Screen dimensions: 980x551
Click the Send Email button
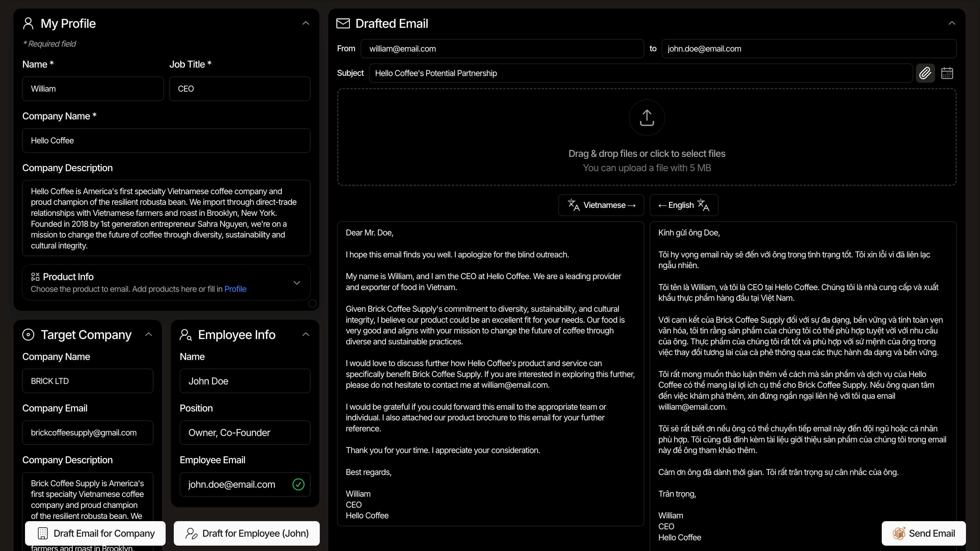click(x=923, y=533)
